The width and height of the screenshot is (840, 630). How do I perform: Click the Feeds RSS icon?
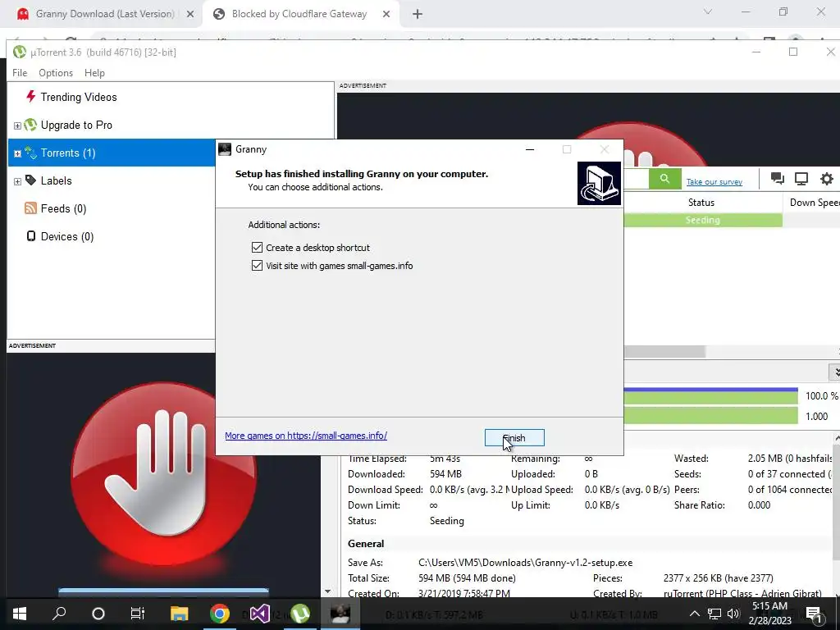click(30, 208)
